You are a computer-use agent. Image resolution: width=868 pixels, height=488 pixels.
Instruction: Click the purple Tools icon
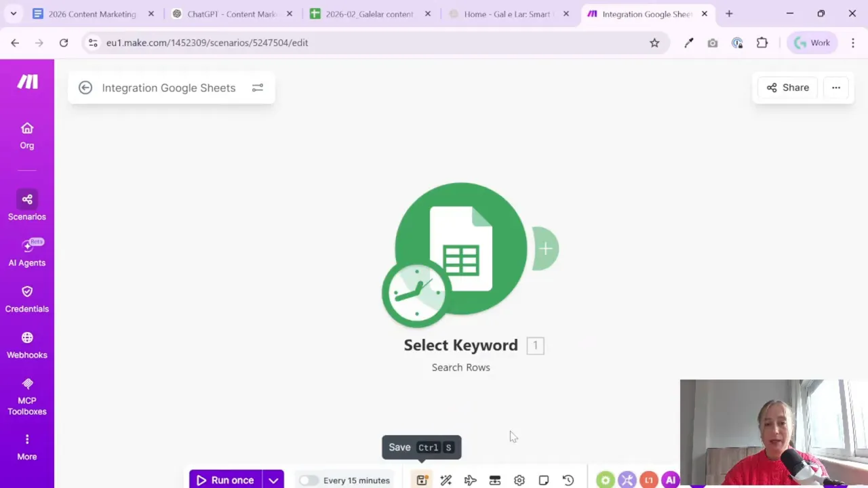pos(627,480)
